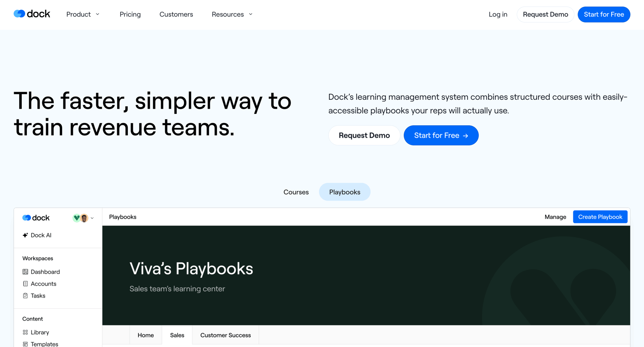The height and width of the screenshot is (347, 644).
Task: Click Manage in the Playbooks header
Action: click(x=555, y=217)
